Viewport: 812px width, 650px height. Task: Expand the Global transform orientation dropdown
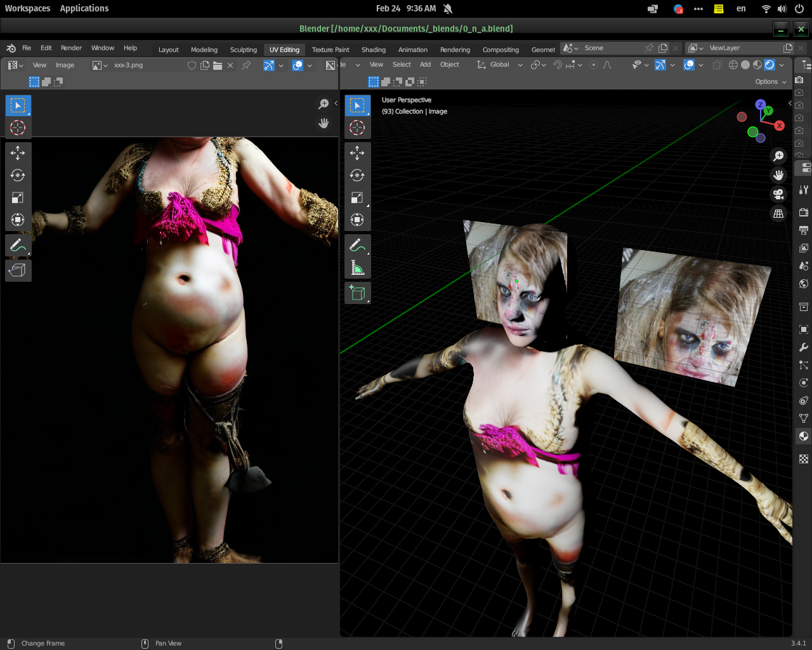point(500,65)
